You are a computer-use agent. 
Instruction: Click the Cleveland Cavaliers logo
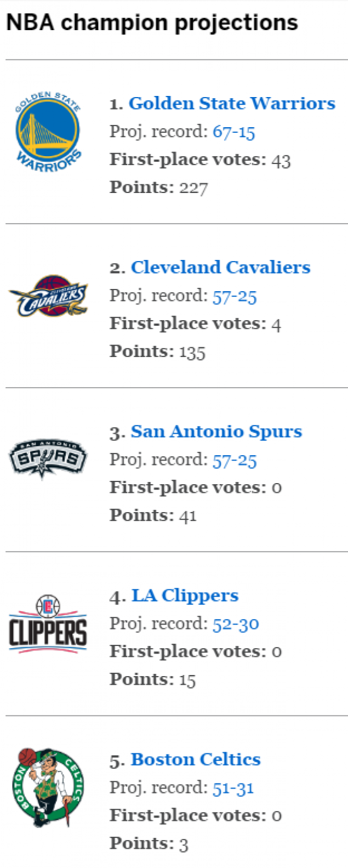click(48, 296)
